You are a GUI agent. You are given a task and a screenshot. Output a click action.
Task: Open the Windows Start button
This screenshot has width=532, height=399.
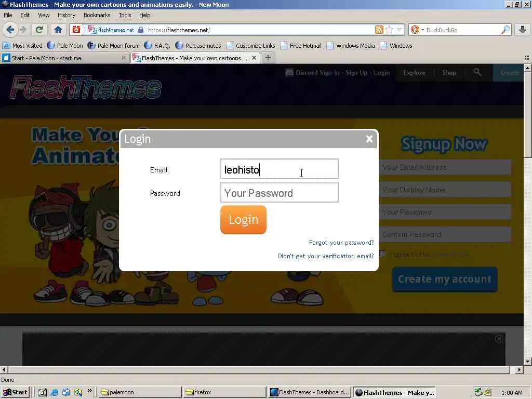(x=15, y=392)
